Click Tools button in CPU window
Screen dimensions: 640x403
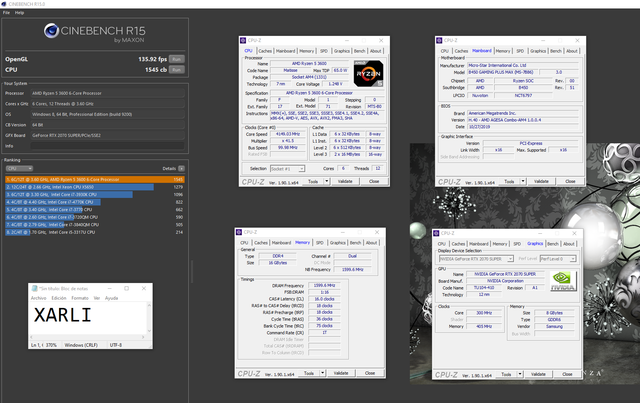[313, 181]
